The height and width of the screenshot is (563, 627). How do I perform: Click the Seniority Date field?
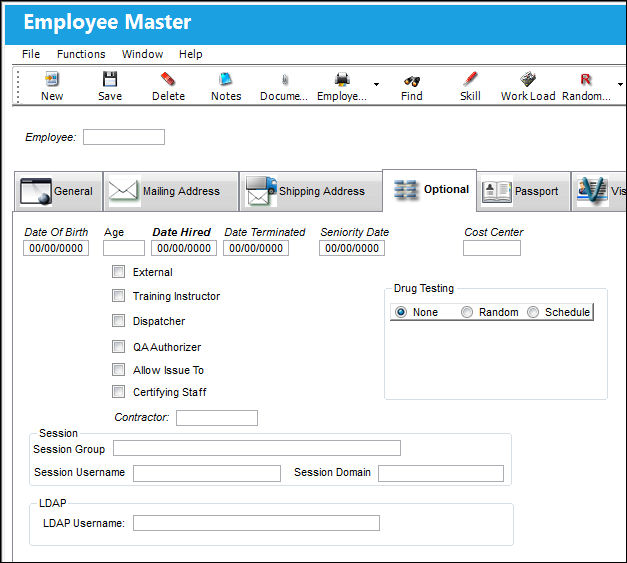[352, 248]
